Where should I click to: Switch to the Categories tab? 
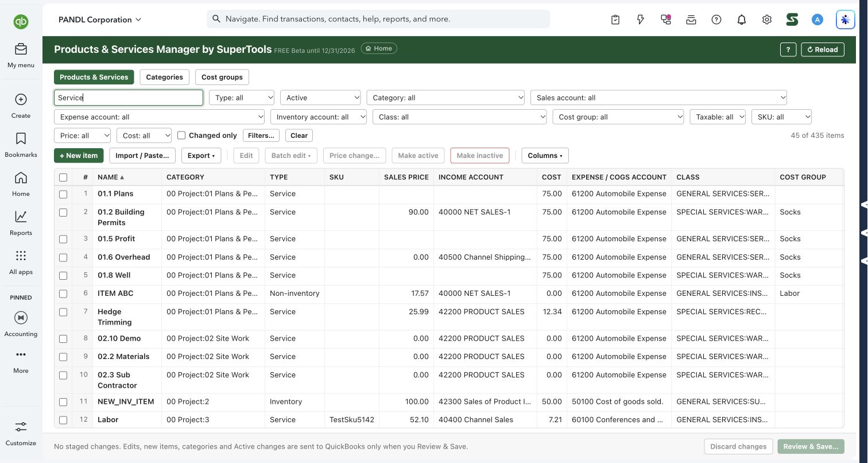164,77
